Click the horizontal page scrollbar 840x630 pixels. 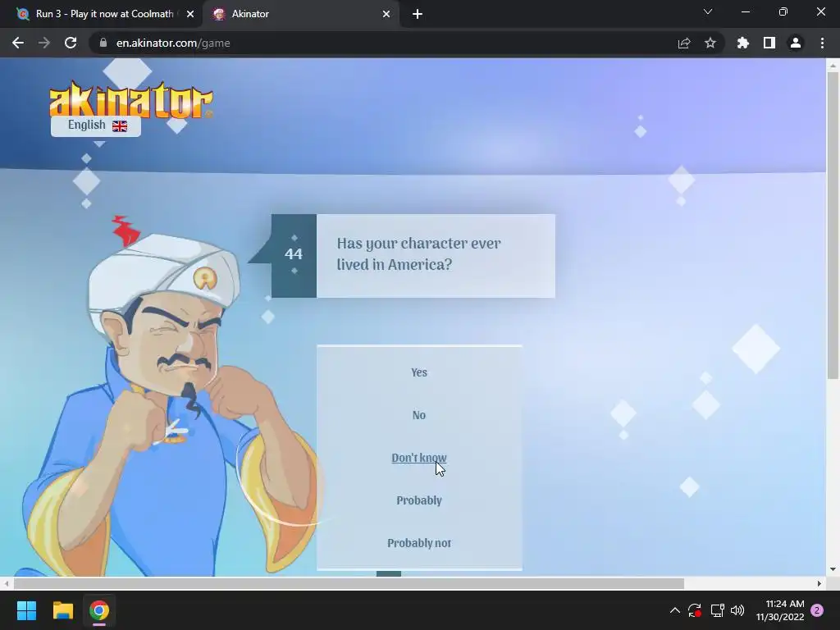349,583
